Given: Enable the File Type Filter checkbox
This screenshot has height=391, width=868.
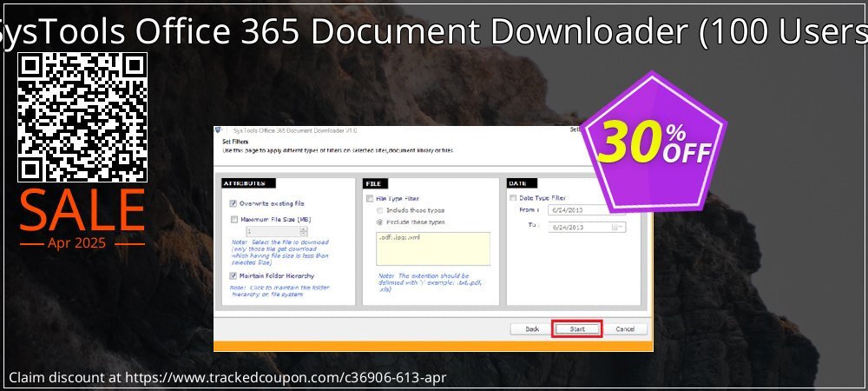Looking at the screenshot, I should (x=370, y=198).
